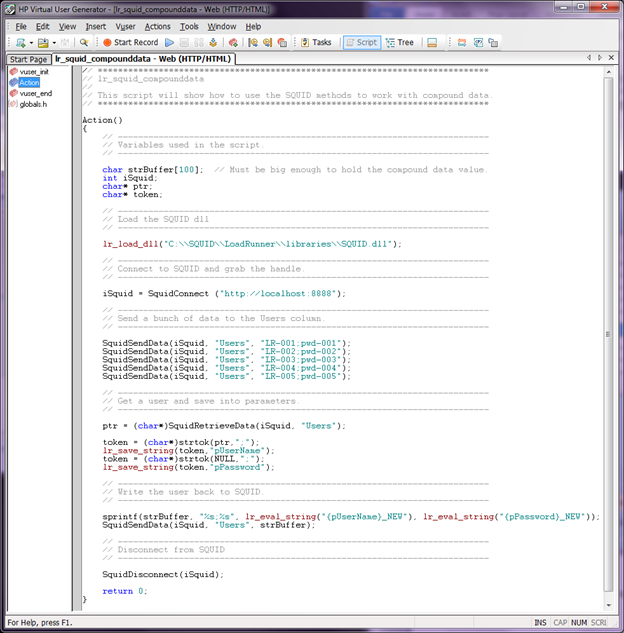Click the Recording Options icon
This screenshot has width=624, height=633.
[282, 42]
